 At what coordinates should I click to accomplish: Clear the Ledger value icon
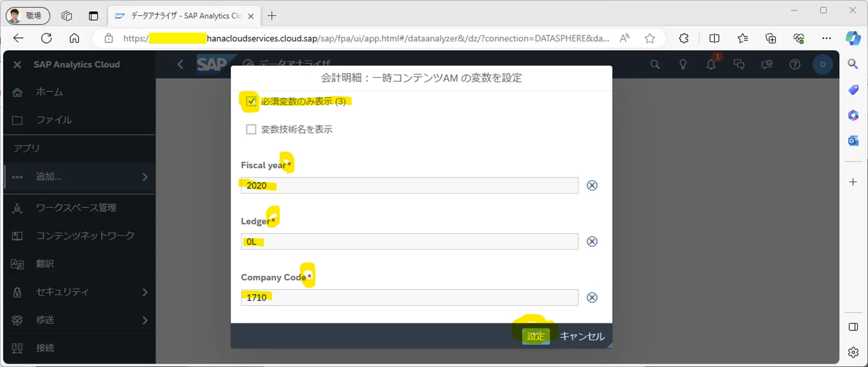(x=592, y=242)
